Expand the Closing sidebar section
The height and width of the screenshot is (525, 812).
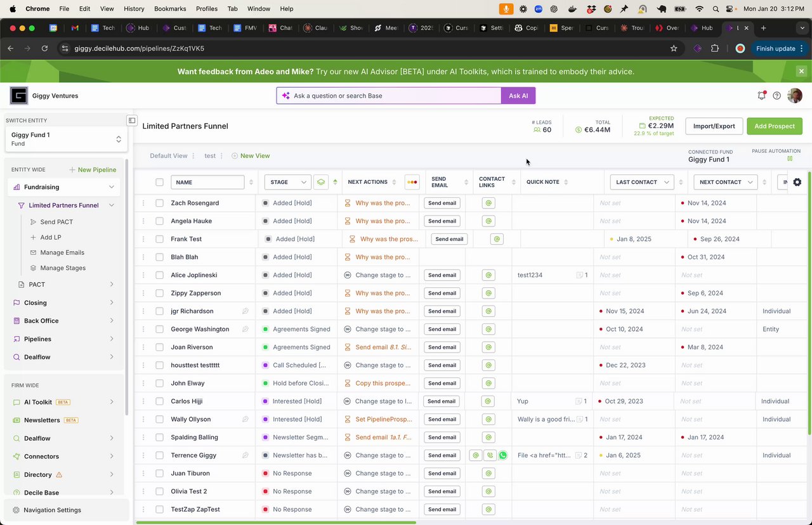[112, 303]
